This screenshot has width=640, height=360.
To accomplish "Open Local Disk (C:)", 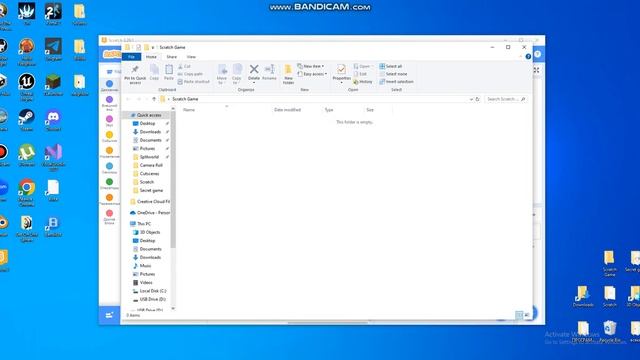I will point(149,291).
